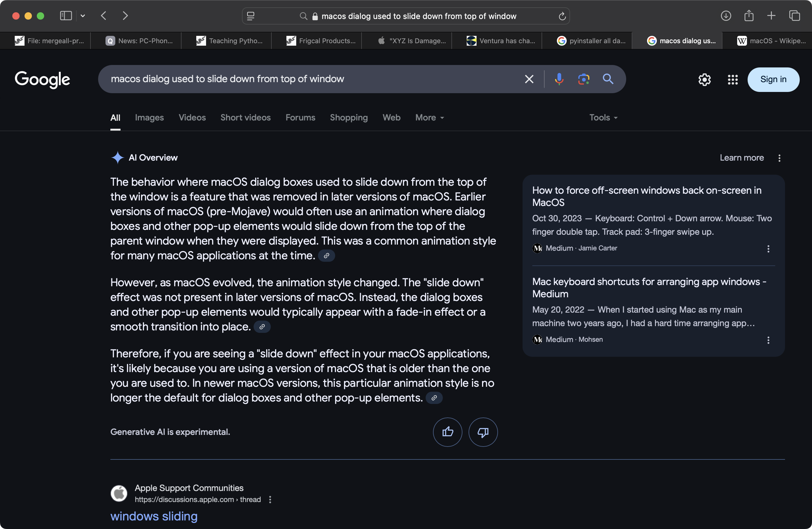This screenshot has height=529, width=812.
Task: Switch to the 'Teaching Pytho...' browser tab
Action: pyautogui.click(x=226, y=41)
